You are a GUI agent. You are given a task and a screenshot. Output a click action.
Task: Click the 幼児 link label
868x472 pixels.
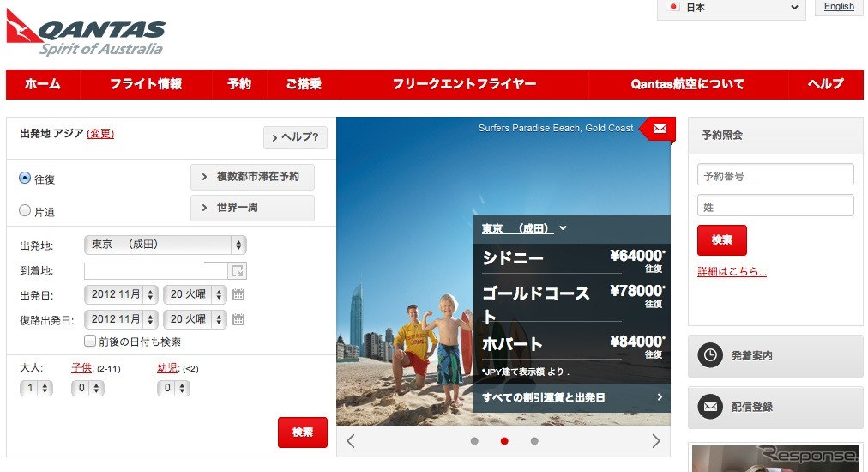pos(167,368)
